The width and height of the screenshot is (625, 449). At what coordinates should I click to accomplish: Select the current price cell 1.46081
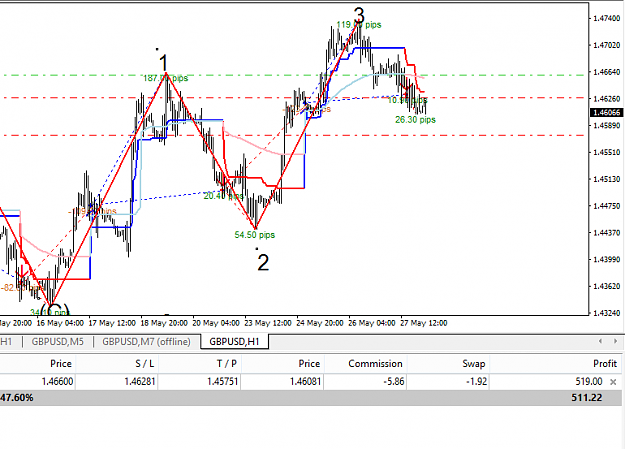pos(305,382)
